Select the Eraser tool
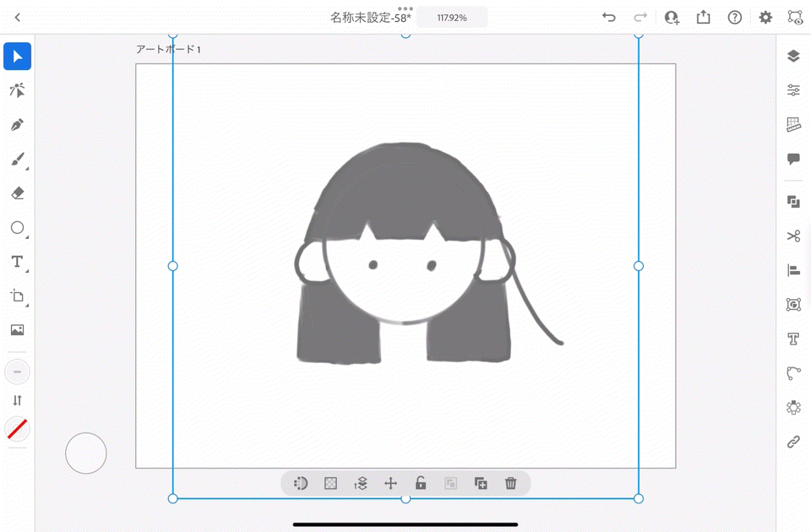The height and width of the screenshot is (532, 811). [x=17, y=193]
